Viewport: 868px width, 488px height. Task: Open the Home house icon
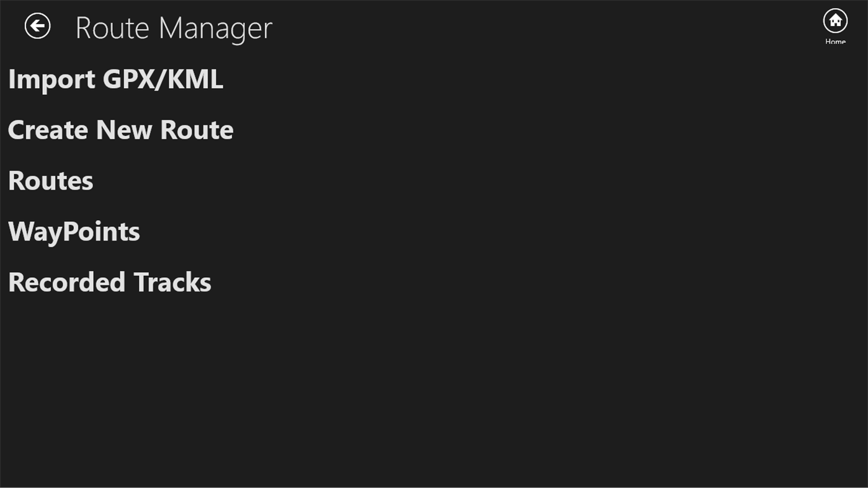[835, 21]
